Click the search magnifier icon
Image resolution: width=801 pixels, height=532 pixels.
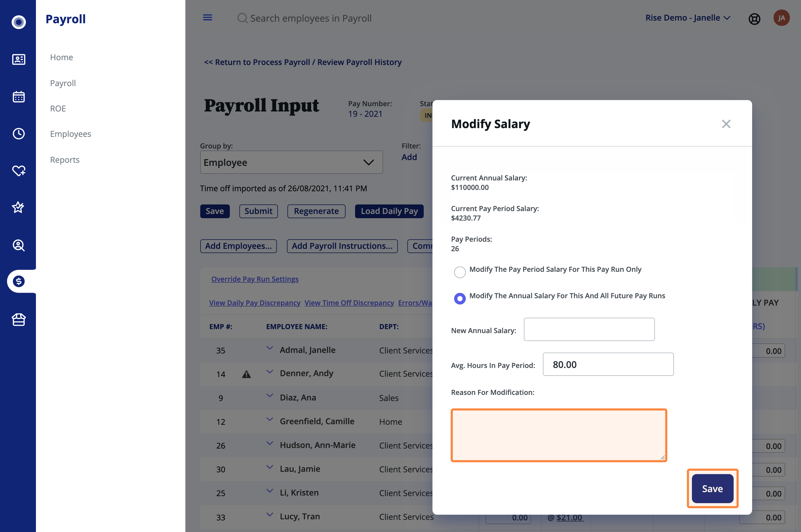point(242,18)
